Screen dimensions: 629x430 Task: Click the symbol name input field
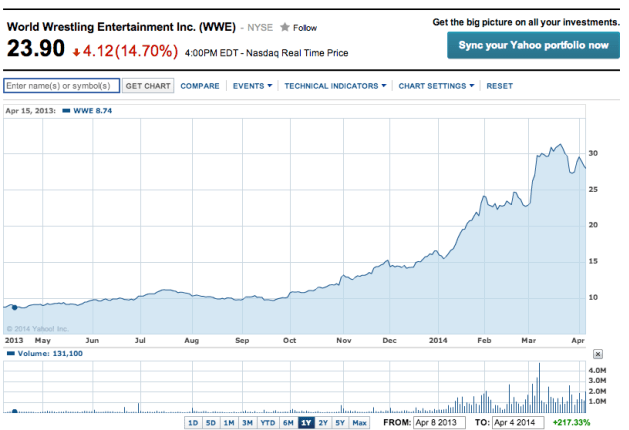61,86
